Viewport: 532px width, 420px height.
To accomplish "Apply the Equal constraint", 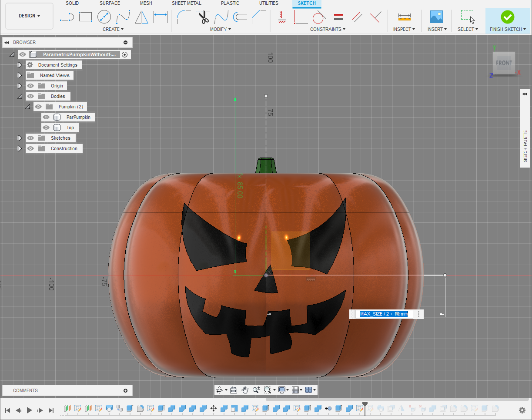I will click(x=338, y=17).
